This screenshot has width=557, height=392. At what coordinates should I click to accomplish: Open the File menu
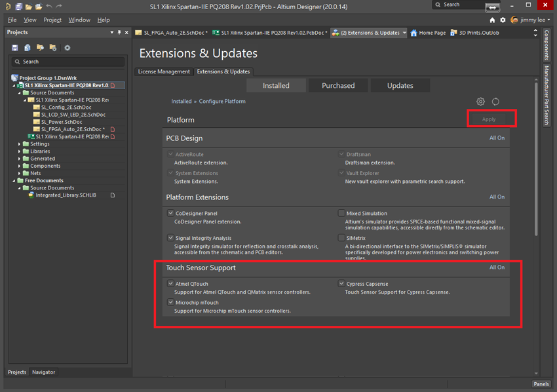pyautogui.click(x=12, y=20)
